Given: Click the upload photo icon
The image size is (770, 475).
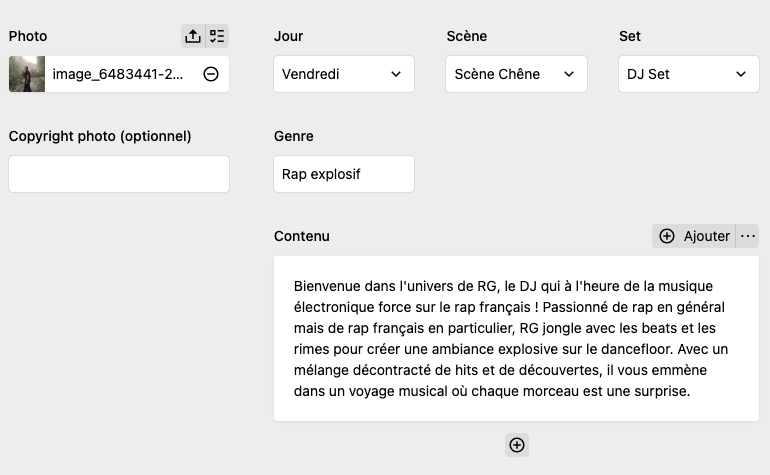Looking at the screenshot, I should 193,36.
